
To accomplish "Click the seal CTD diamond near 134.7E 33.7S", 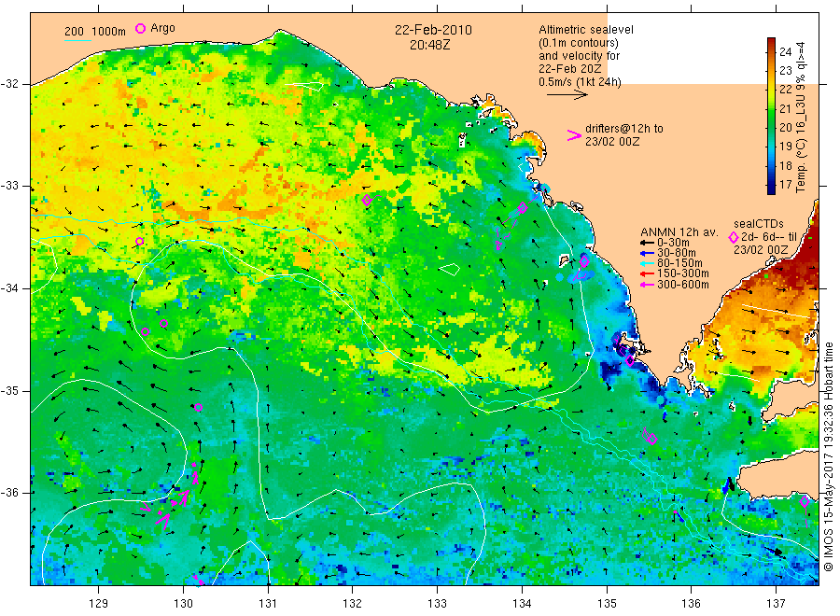I will (x=584, y=262).
